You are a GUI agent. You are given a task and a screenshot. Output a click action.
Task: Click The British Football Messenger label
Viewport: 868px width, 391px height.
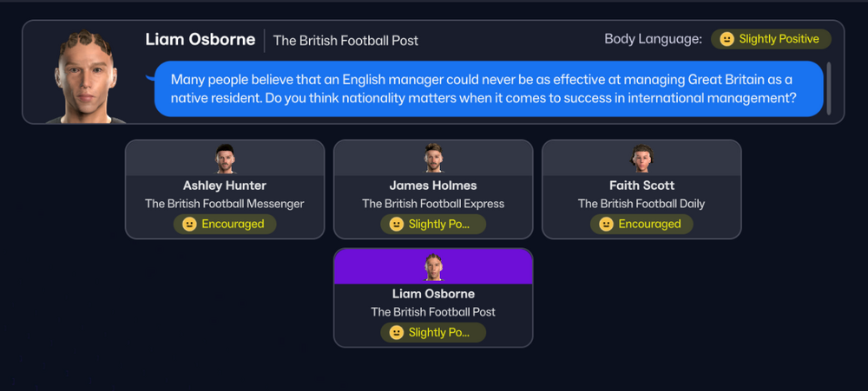click(225, 204)
